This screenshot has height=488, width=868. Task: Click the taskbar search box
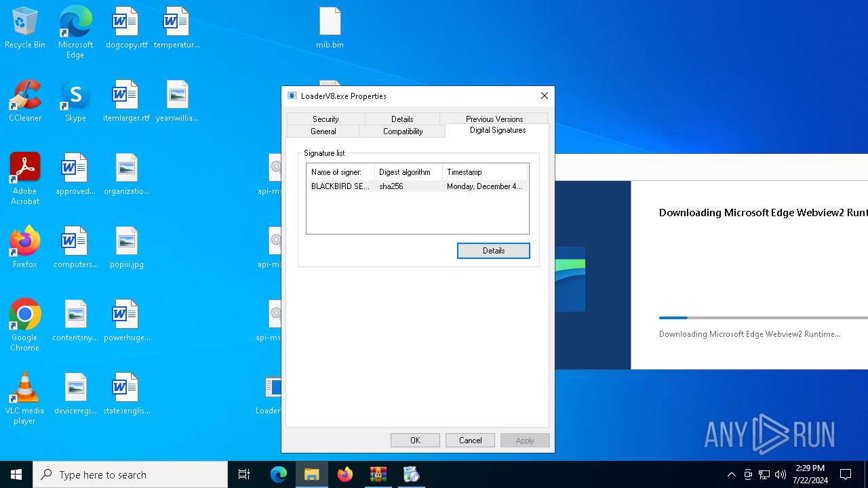point(130,474)
